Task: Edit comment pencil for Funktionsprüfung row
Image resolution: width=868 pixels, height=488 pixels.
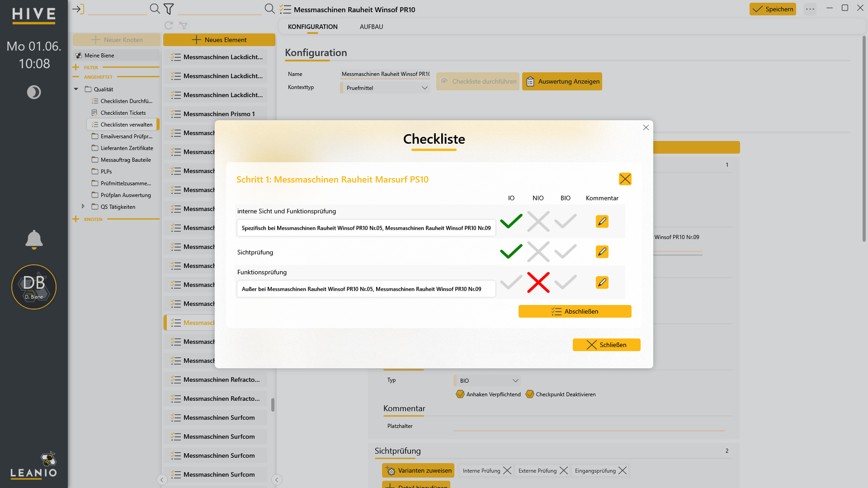Action: 602,282
